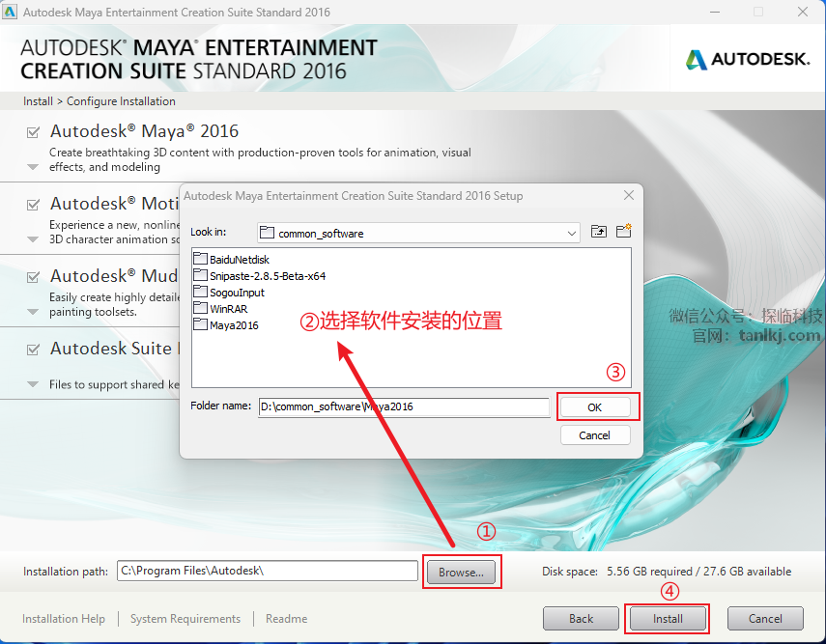Click the Autodesk logo in the header
This screenshot has width=826, height=644.
(747, 59)
